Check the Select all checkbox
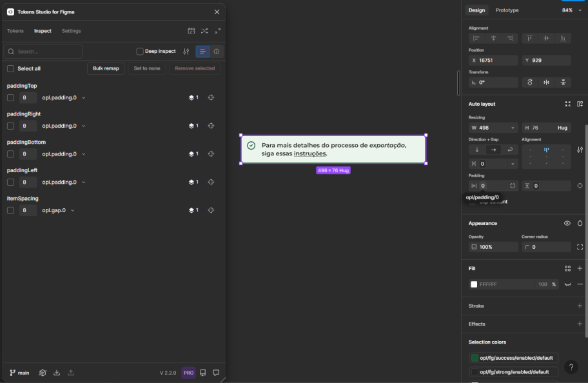This screenshot has height=383, width=588. click(x=10, y=68)
